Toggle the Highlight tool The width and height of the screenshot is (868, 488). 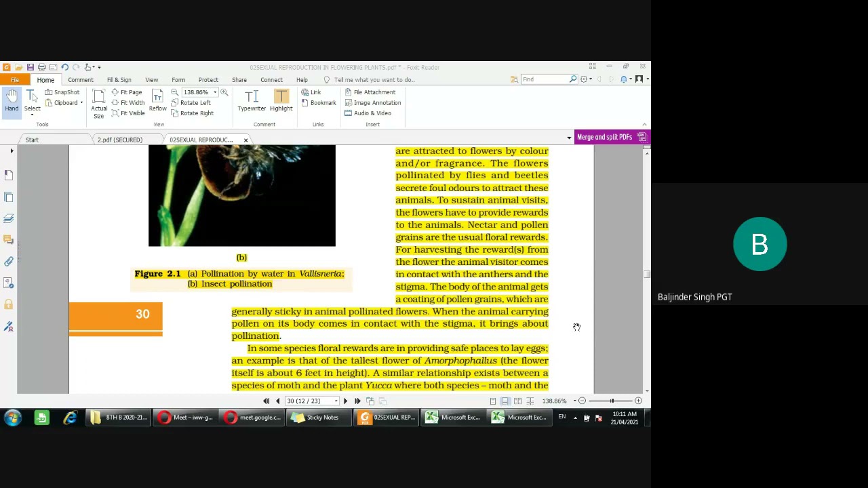[281, 100]
